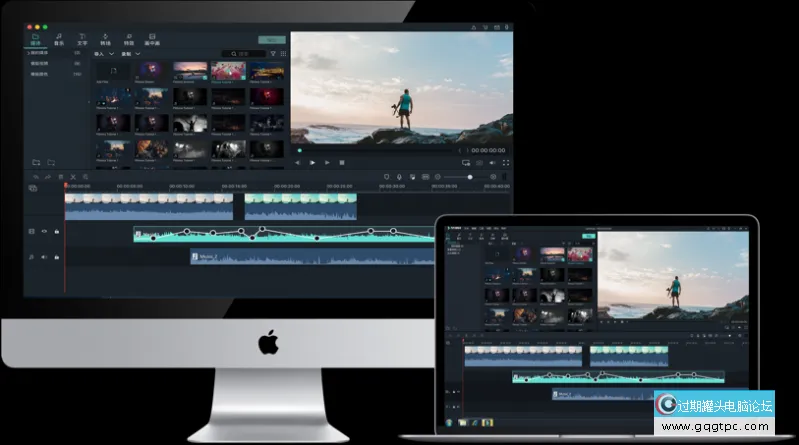Hide the video track using its eye icon on the iMac
The width and height of the screenshot is (799, 445).
point(44,231)
